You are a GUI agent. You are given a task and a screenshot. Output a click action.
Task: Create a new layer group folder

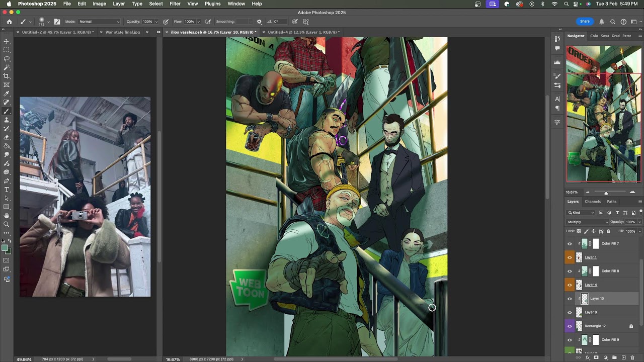pyautogui.click(x=614, y=357)
